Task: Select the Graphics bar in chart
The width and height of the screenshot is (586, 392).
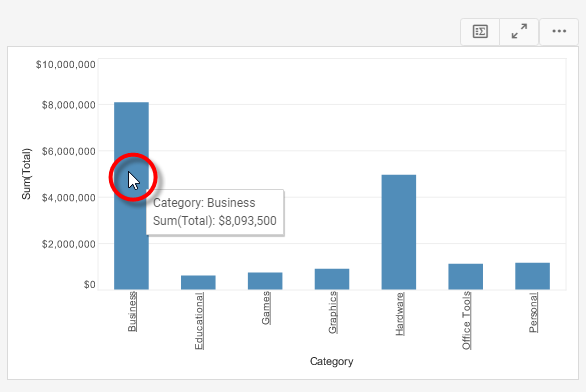Action: click(x=332, y=279)
